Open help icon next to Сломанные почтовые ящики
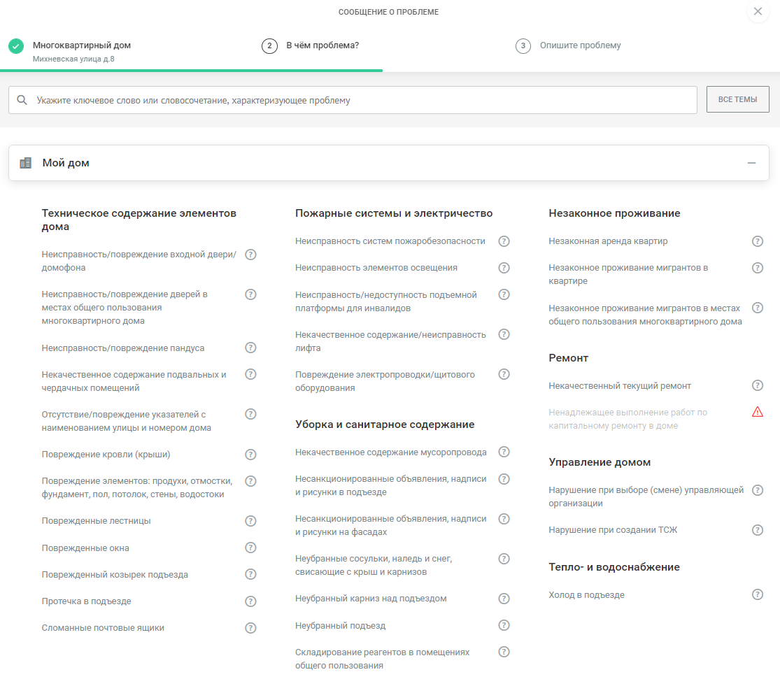The height and width of the screenshot is (700, 780). coord(250,628)
